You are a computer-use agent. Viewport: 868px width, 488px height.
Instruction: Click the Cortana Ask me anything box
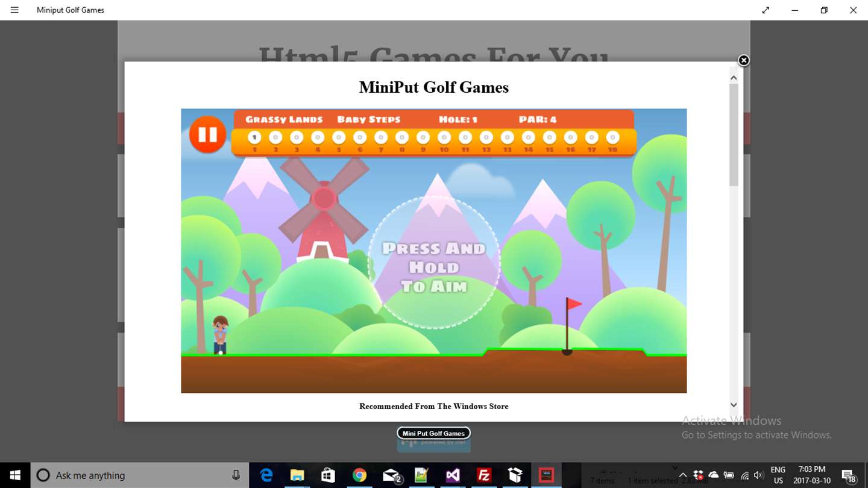click(x=140, y=475)
